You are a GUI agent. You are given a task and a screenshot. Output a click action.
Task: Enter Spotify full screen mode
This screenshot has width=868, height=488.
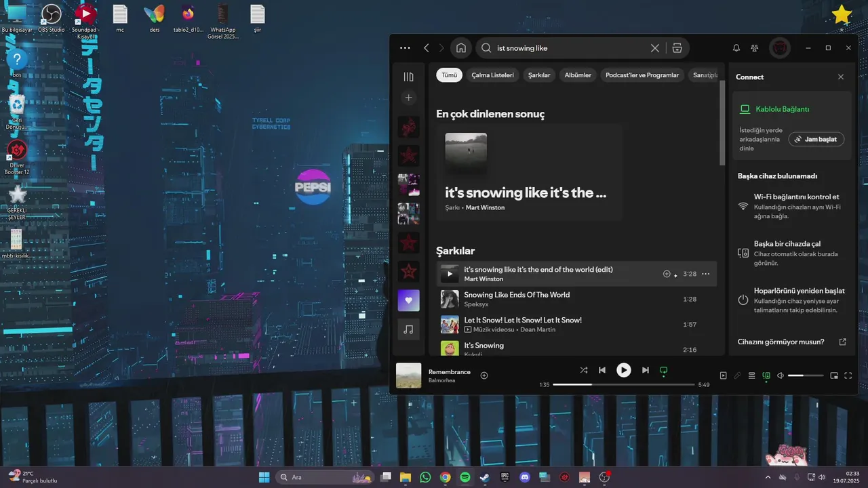coord(848,375)
